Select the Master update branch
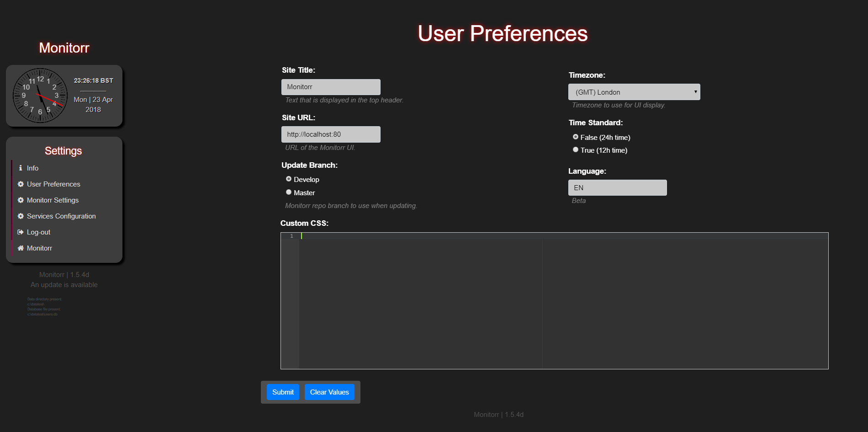Image resolution: width=868 pixels, height=432 pixels. pyautogui.click(x=288, y=192)
